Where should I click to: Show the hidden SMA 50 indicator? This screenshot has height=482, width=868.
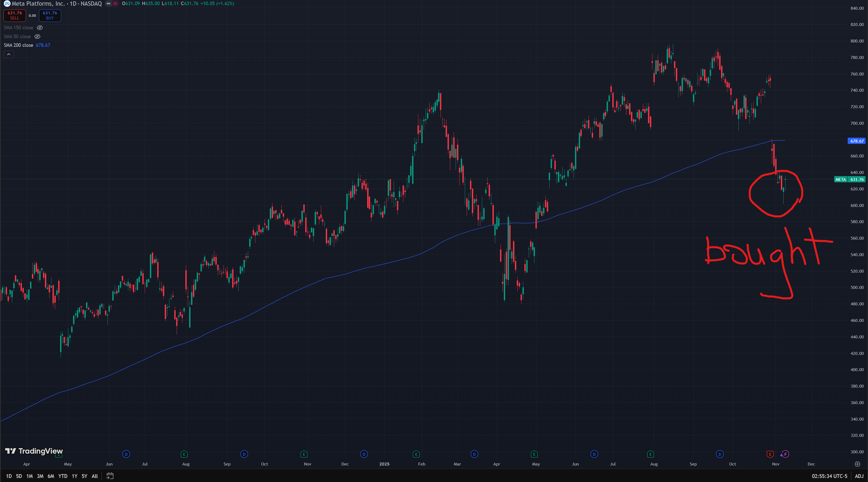(x=37, y=36)
